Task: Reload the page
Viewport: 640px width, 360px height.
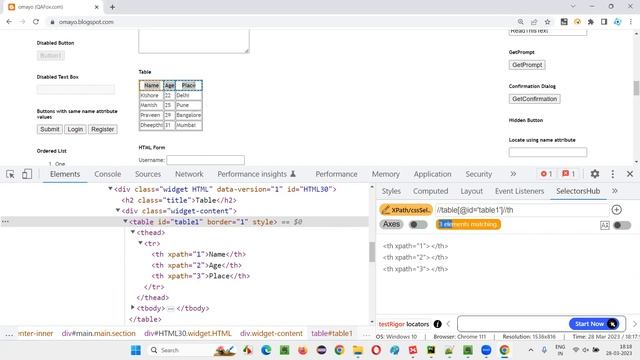Action: [x=36, y=22]
